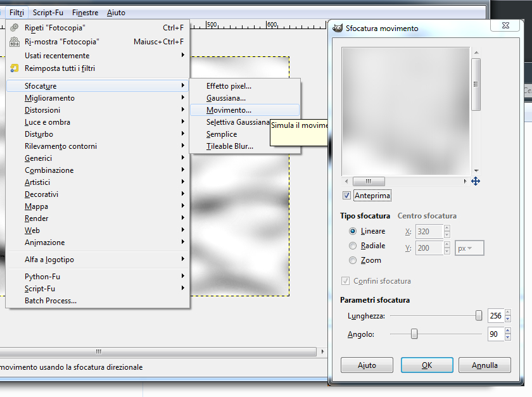This screenshot has height=397, width=532.
Task: Open the Finestre menu
Action: (x=85, y=13)
